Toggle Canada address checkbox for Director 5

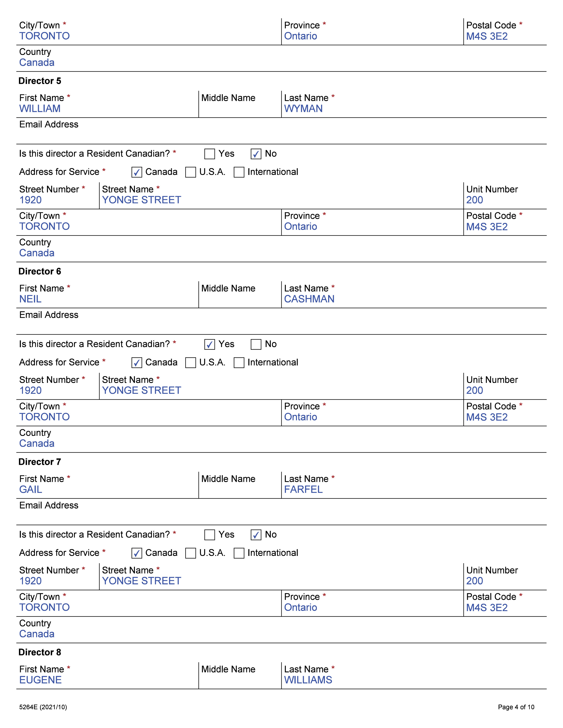point(137,172)
